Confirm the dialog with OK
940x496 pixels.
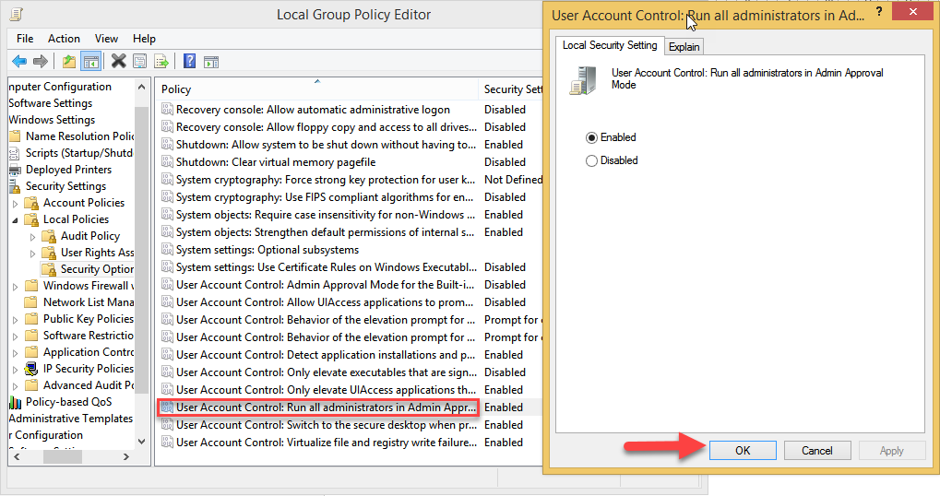743,450
